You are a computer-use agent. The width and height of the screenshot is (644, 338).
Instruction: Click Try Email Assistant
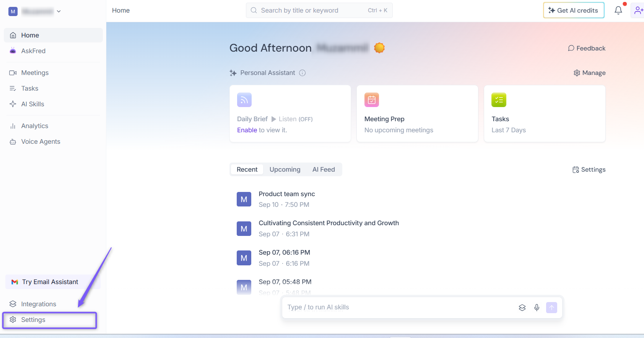point(53,282)
